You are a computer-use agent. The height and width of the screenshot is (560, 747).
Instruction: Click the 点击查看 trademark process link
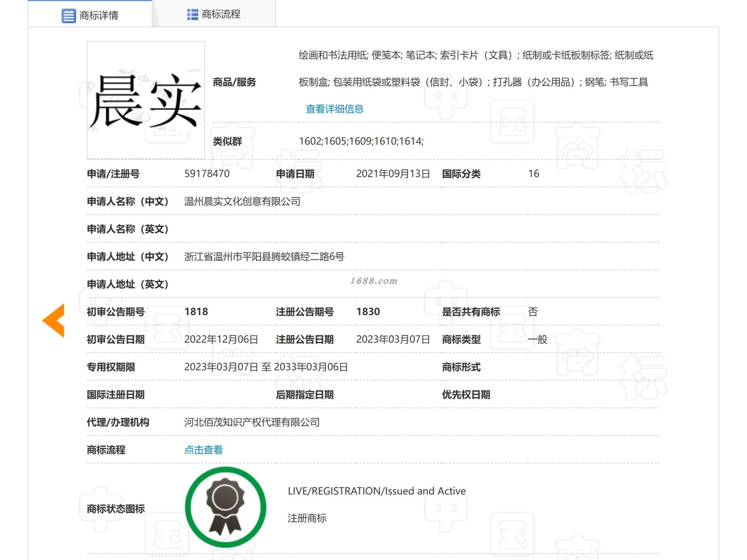[203, 450]
